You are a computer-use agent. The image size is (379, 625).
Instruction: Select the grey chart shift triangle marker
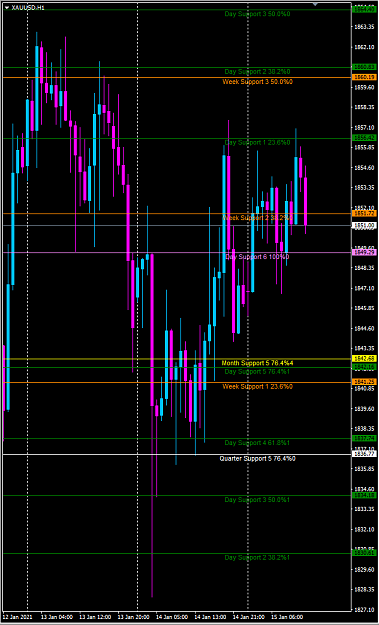click(315, 4)
